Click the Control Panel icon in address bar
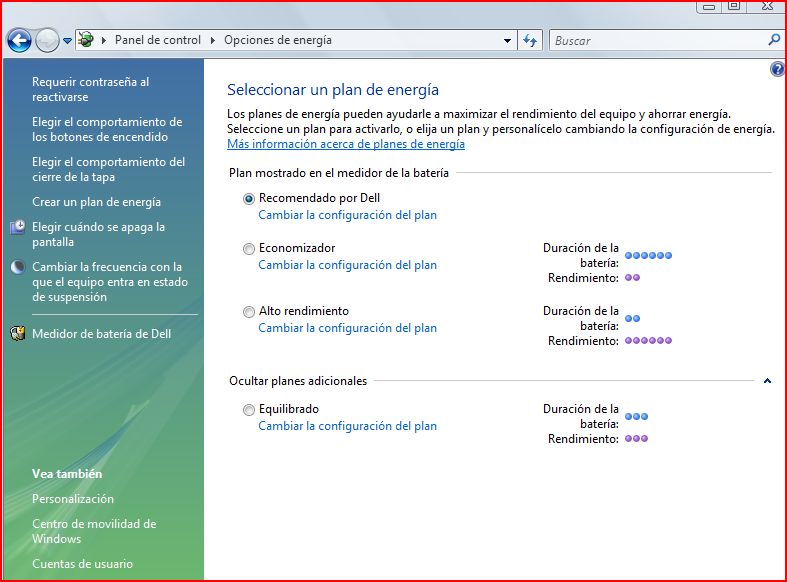The height and width of the screenshot is (582, 787). [x=86, y=40]
